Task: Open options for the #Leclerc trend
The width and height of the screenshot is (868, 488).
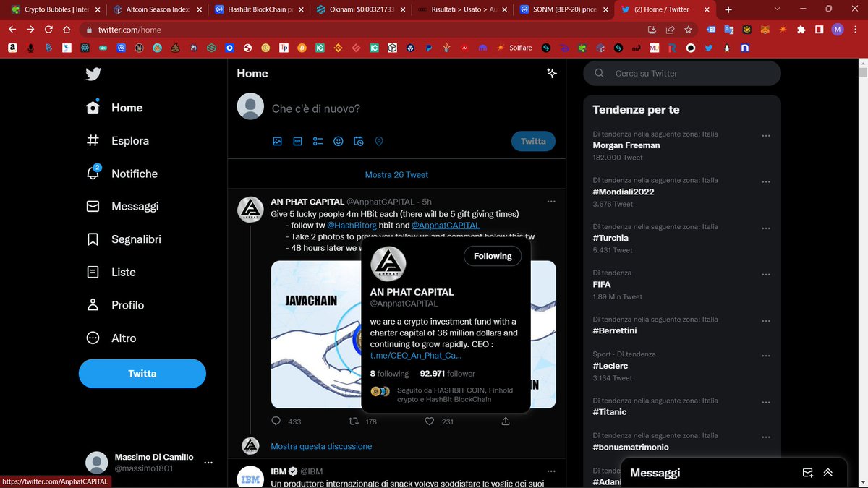Action: coord(766,356)
